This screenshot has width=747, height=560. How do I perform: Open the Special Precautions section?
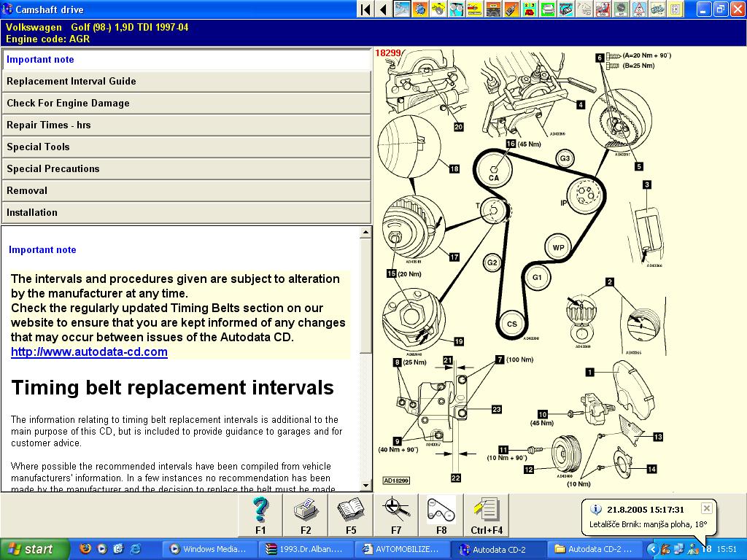(x=186, y=169)
